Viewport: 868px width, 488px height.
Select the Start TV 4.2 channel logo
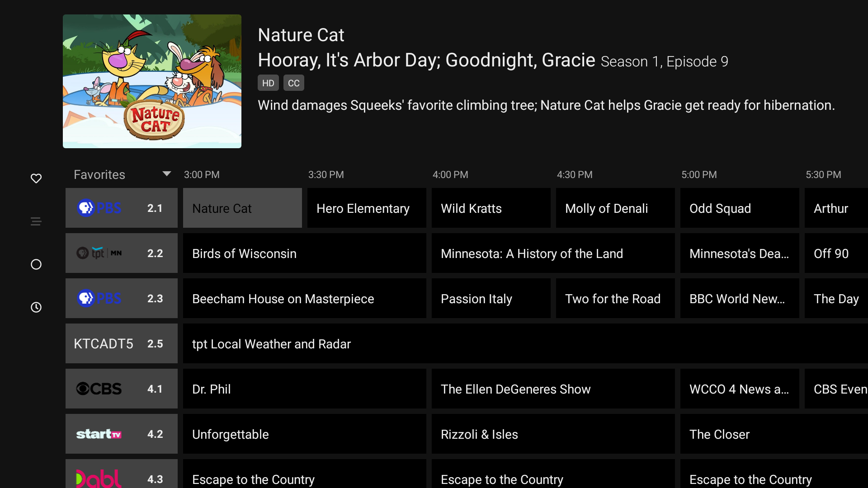click(99, 434)
